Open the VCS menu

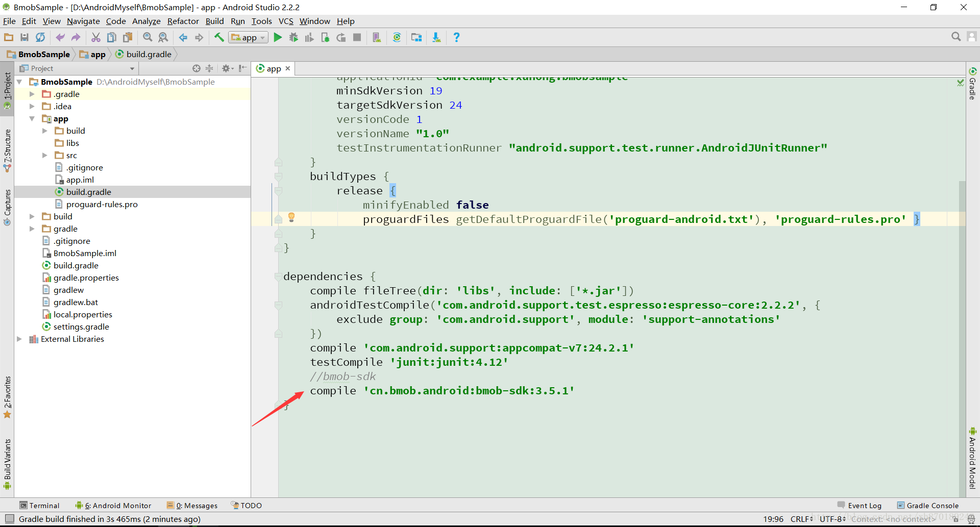(286, 21)
